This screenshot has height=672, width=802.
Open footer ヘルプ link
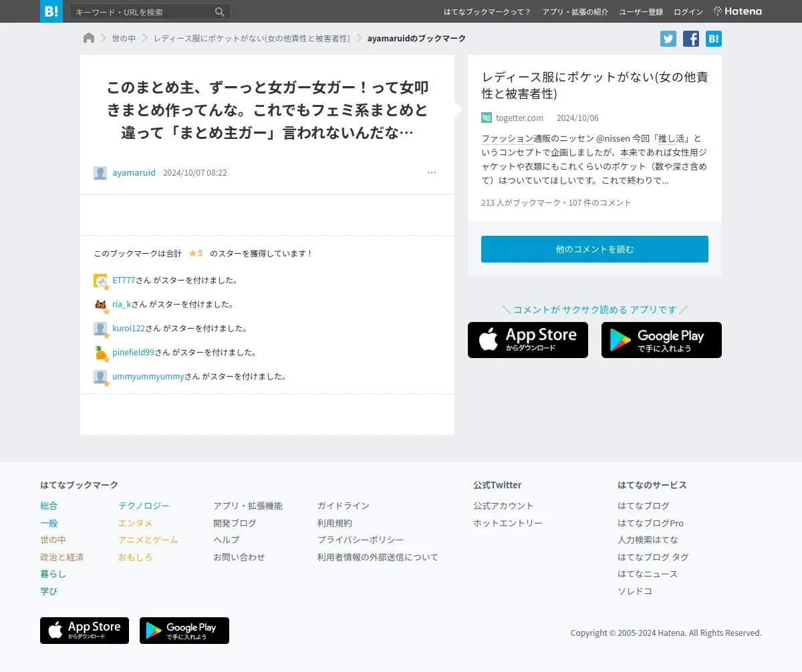coord(226,540)
